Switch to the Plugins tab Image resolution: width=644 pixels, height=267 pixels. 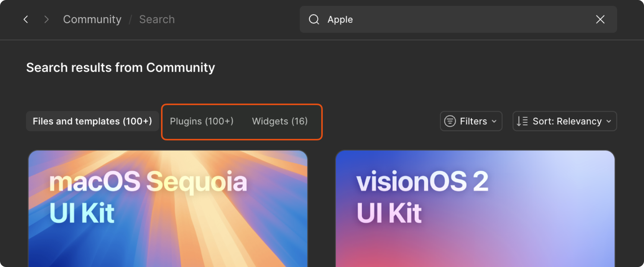[202, 121]
